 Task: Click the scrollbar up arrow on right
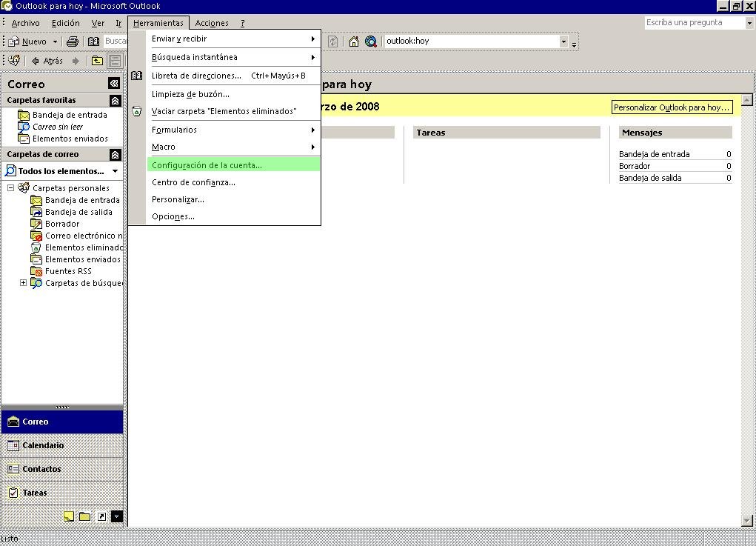click(747, 100)
